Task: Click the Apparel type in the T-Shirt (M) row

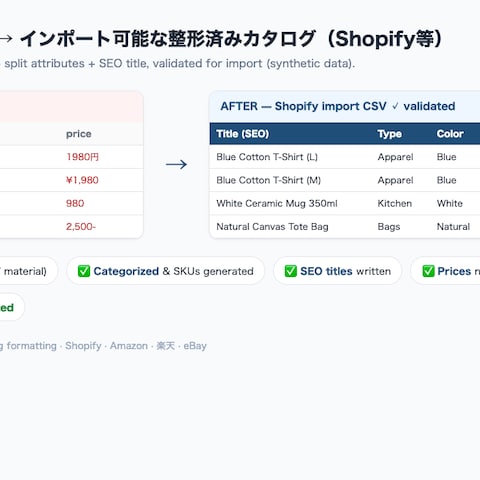Action: (x=395, y=180)
